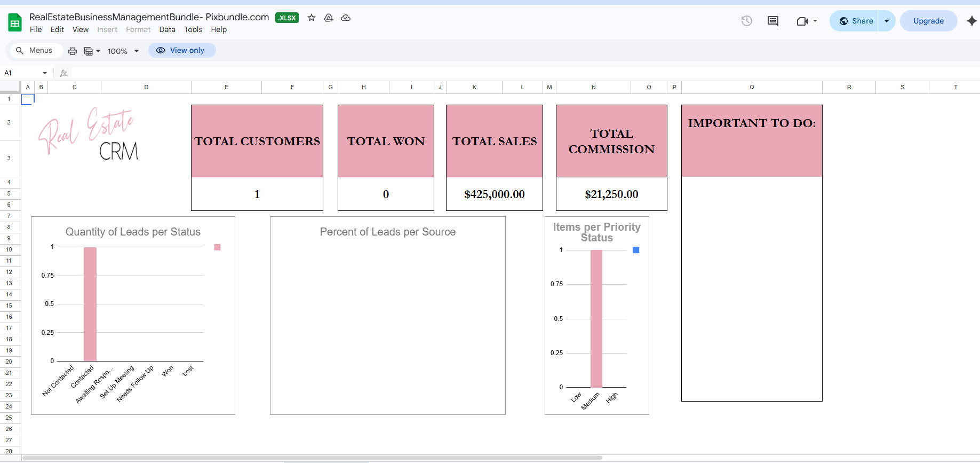Click the horizontal scrollbar
The height and width of the screenshot is (463, 980).
[x=312, y=458]
